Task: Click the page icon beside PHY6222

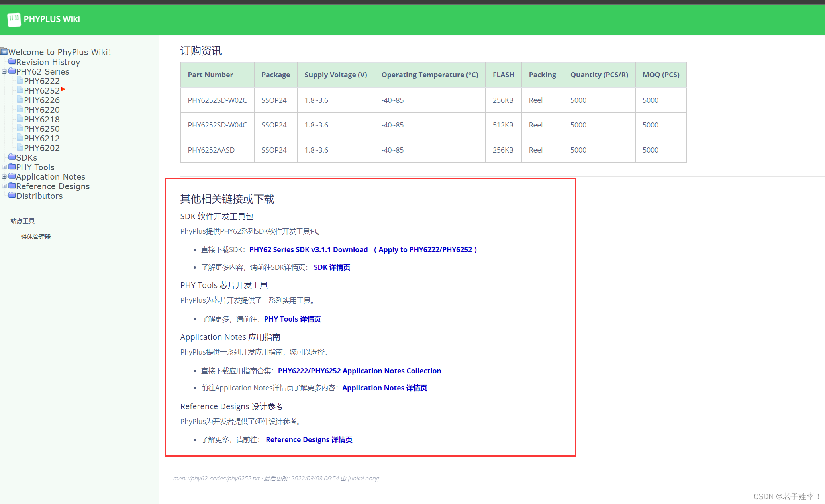Action: point(20,80)
